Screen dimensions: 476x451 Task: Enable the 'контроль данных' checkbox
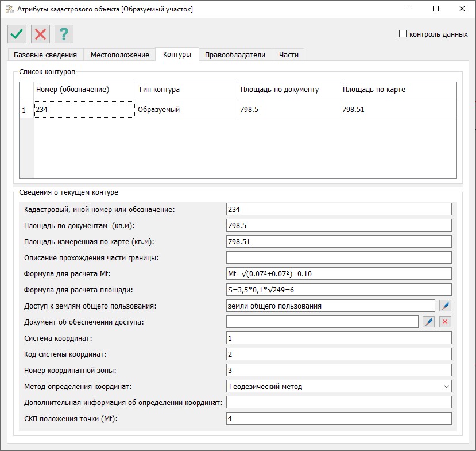[403, 34]
